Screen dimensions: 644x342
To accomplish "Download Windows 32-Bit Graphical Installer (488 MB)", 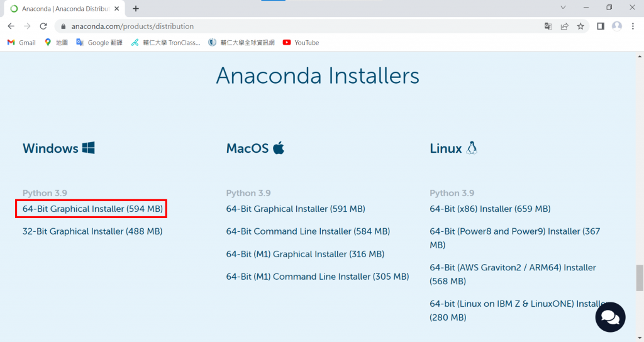I will click(92, 231).
